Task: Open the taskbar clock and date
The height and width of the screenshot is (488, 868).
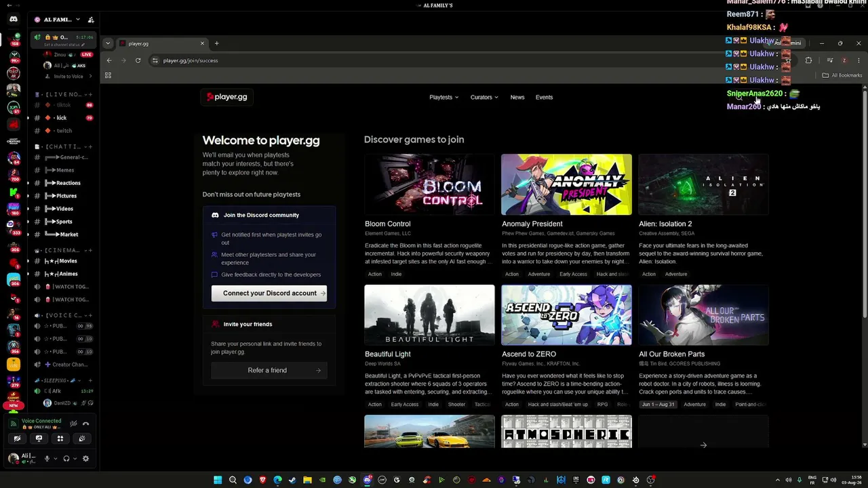Action: tap(852, 480)
